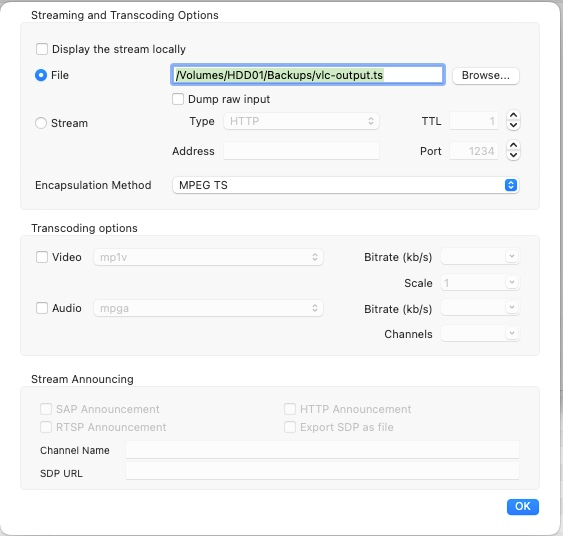Check the Dump raw input option
The height and width of the screenshot is (536, 563).
[x=178, y=99]
